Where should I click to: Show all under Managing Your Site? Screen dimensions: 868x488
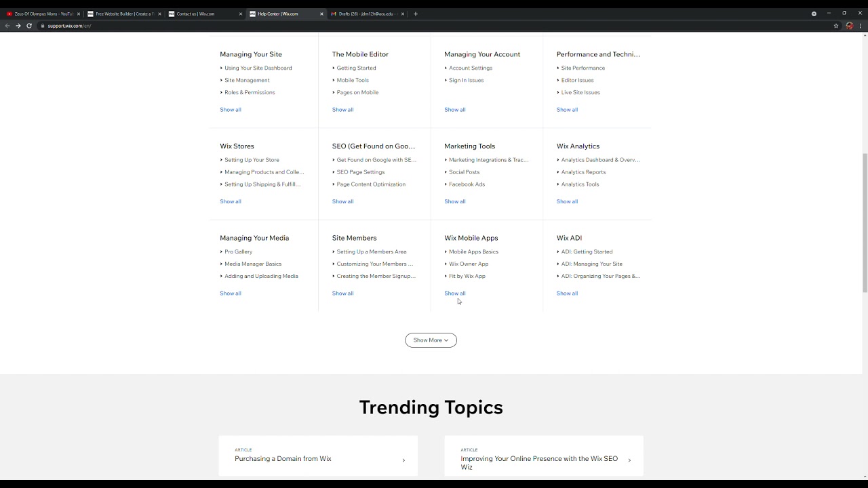(231, 110)
